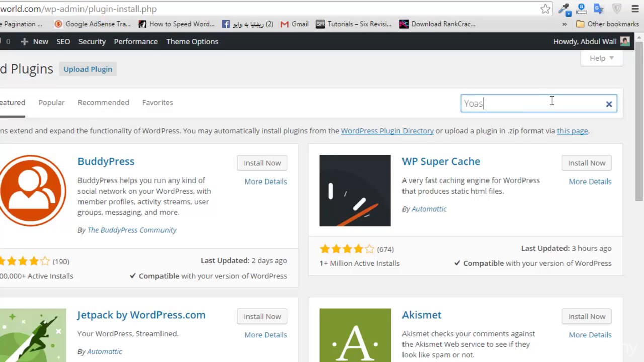This screenshot has width=644, height=362.
Task: Open the gray shield extension icon
Action: 616,9
